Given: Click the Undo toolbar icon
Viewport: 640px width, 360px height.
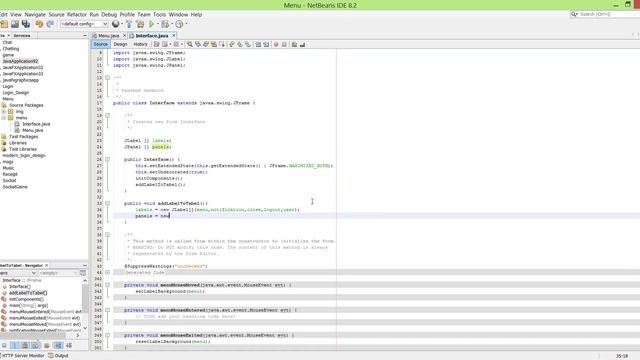Looking at the screenshot, I should click(39, 24).
